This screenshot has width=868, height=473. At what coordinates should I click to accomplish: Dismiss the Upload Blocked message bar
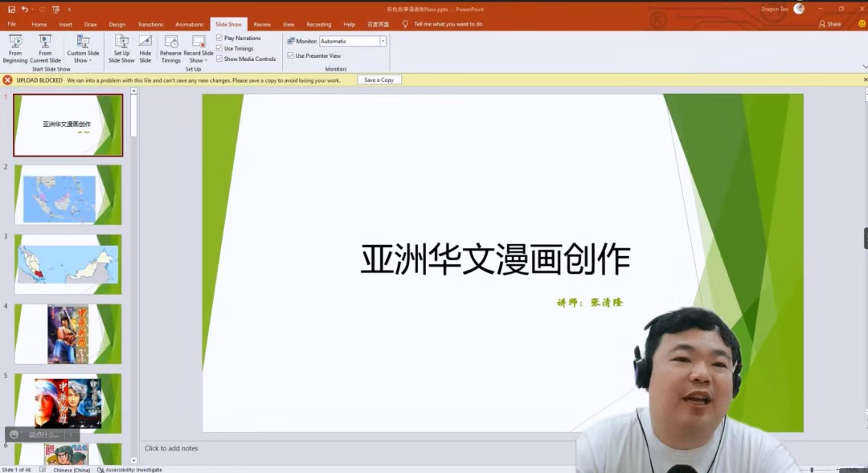pos(866,80)
